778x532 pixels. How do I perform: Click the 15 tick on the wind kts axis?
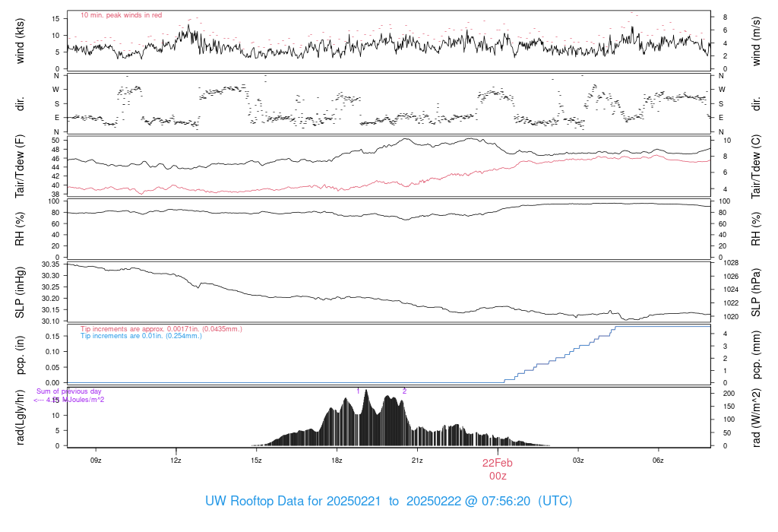pos(55,19)
